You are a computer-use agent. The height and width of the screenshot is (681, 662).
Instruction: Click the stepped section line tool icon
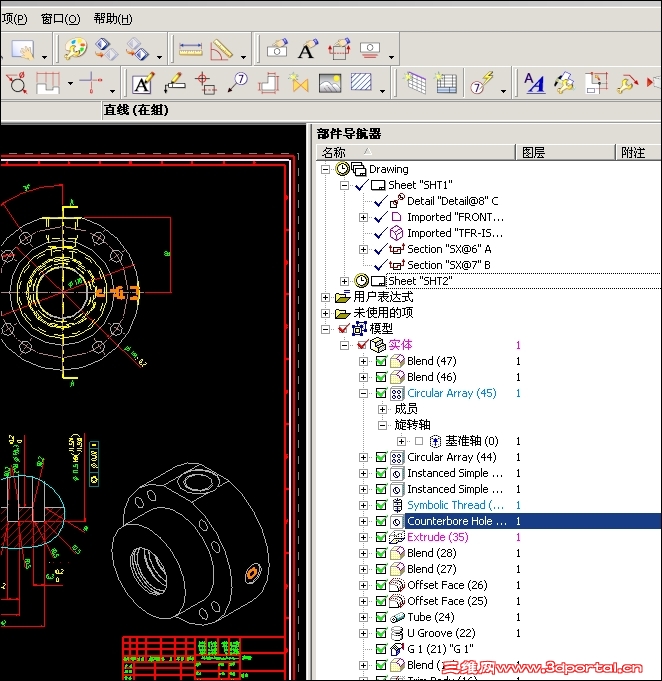48,83
